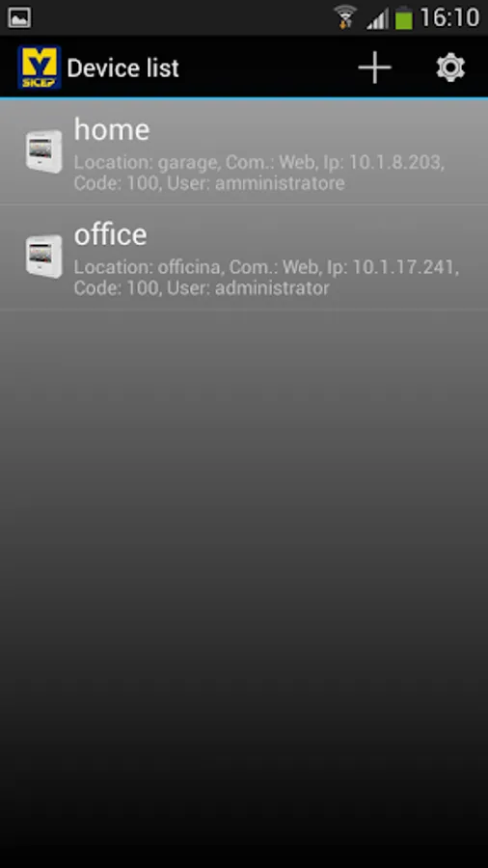Select the Location: officina details line
The image size is (488, 868).
267,267
